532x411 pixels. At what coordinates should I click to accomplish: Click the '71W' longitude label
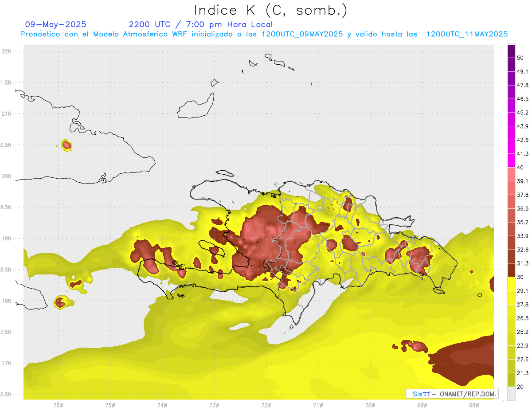coord(318,405)
